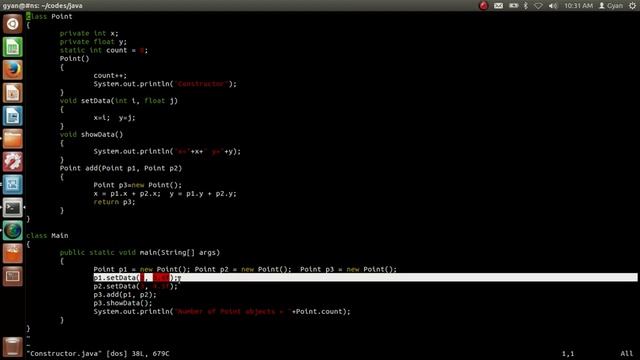640x360 pixels.
Task: Click the 'Point p3=new Point();' line in add
Action: 138,185
